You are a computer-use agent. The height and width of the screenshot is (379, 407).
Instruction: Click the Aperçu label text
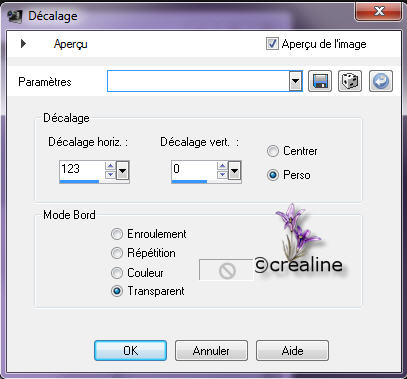click(71, 44)
